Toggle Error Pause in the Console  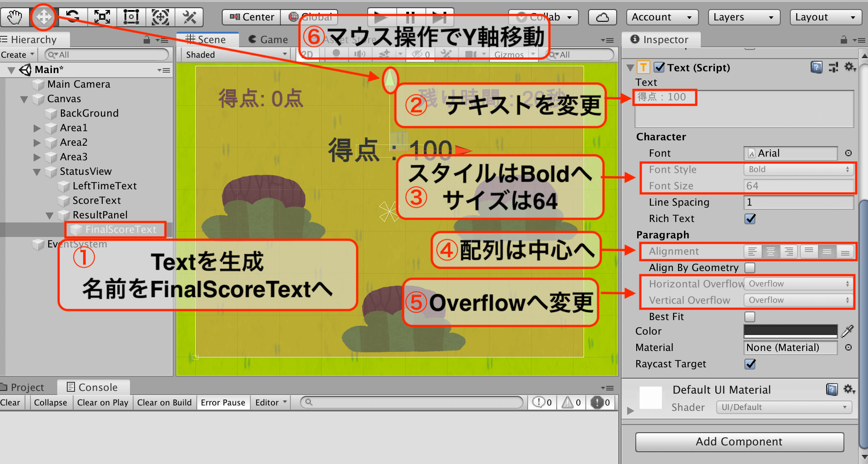[223, 403]
